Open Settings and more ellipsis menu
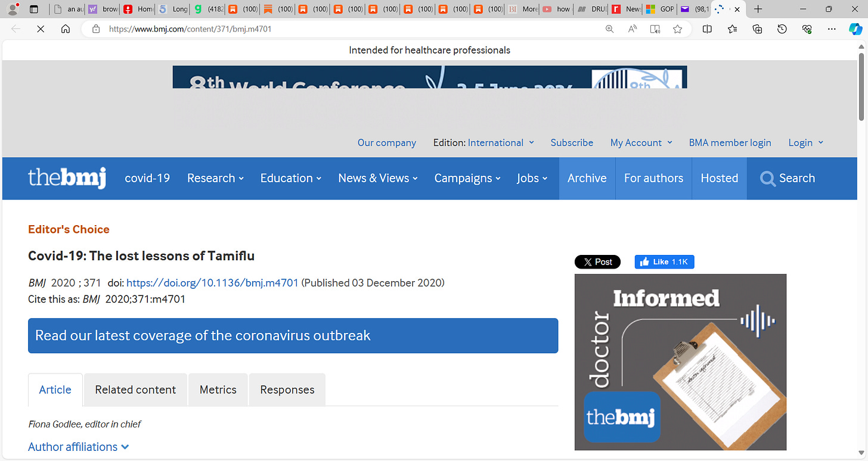 tap(832, 29)
